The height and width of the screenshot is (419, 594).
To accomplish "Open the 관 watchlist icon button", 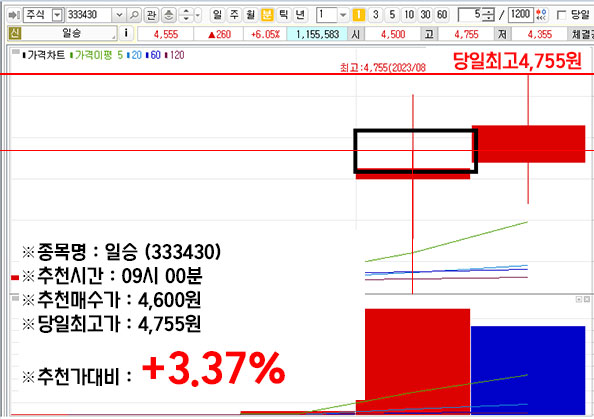I will (151, 15).
